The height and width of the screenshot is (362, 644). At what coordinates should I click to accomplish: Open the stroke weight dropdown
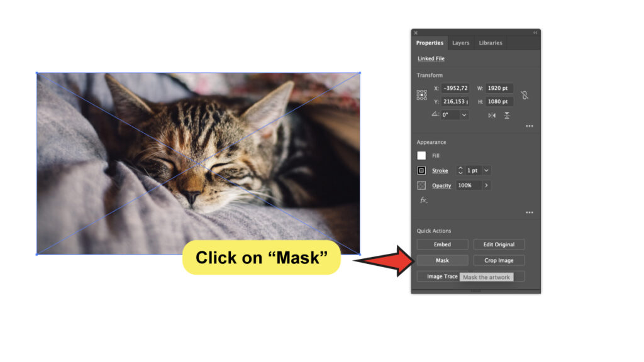pyautogui.click(x=486, y=170)
